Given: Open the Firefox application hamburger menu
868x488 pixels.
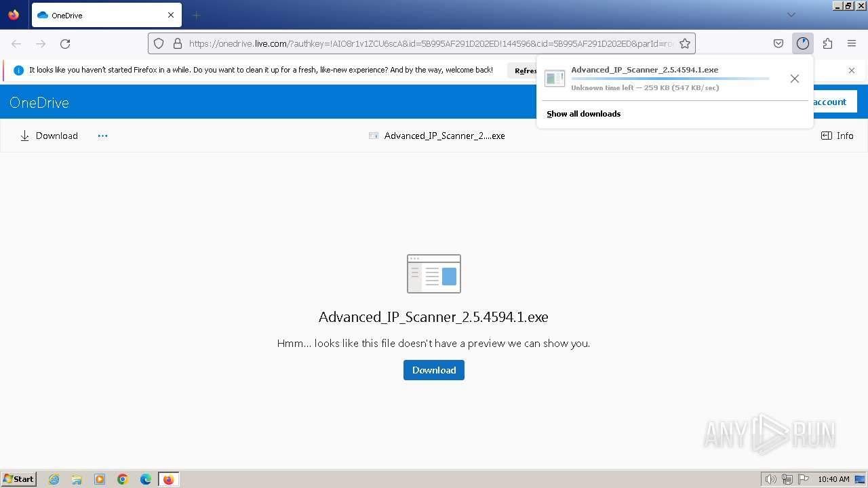Looking at the screenshot, I should (x=852, y=43).
